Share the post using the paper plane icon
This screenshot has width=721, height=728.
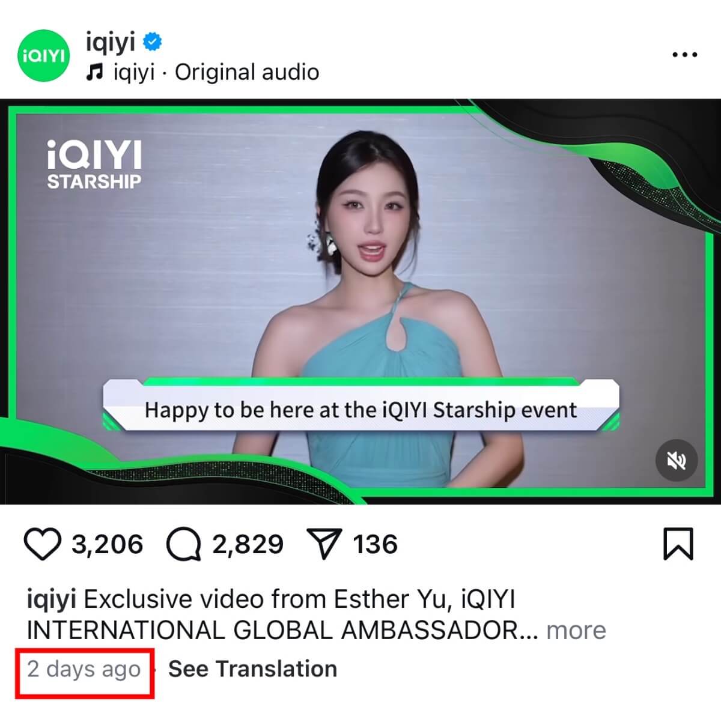pyautogui.click(x=324, y=544)
